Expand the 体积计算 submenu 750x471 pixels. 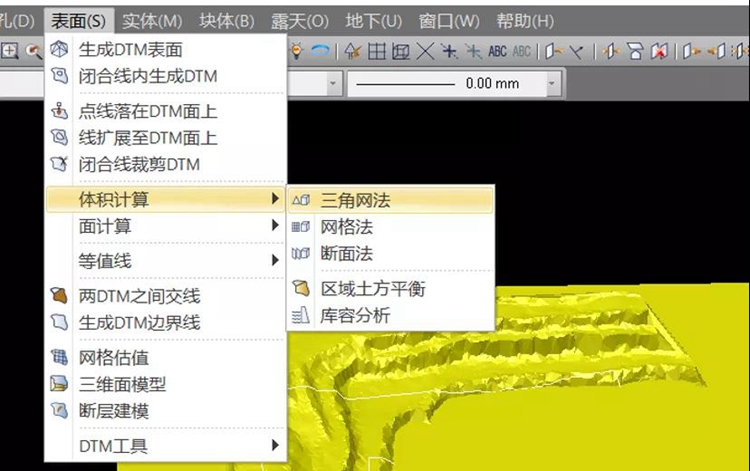(165, 199)
